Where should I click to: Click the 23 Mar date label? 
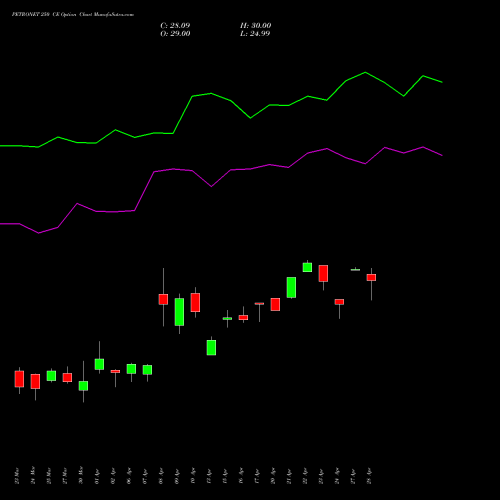click(x=17, y=476)
